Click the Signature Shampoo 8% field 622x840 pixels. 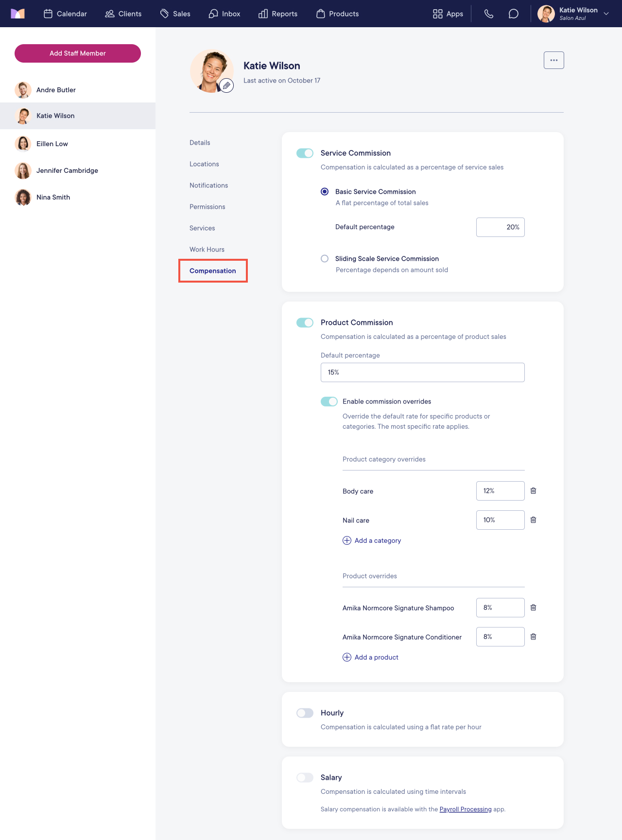501,607
